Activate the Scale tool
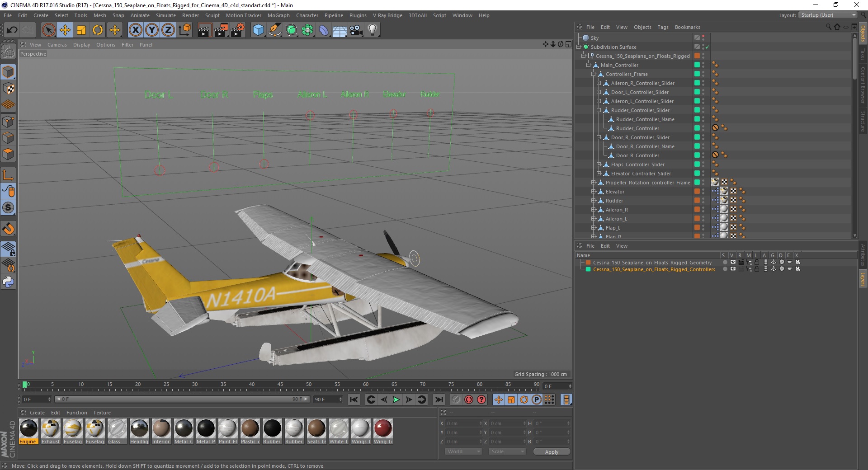 tap(81, 30)
